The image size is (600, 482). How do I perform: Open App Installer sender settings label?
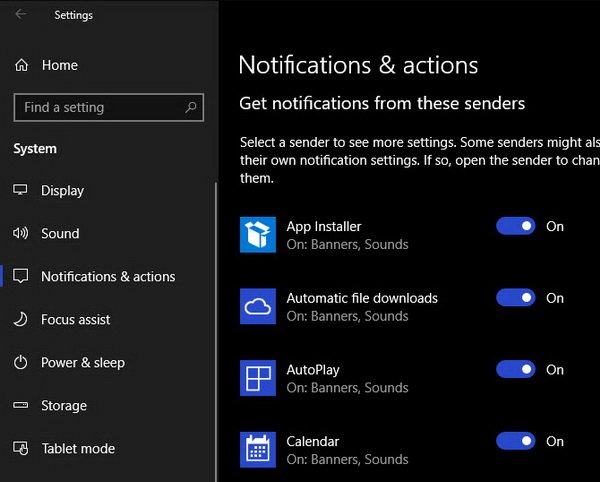pos(324,227)
